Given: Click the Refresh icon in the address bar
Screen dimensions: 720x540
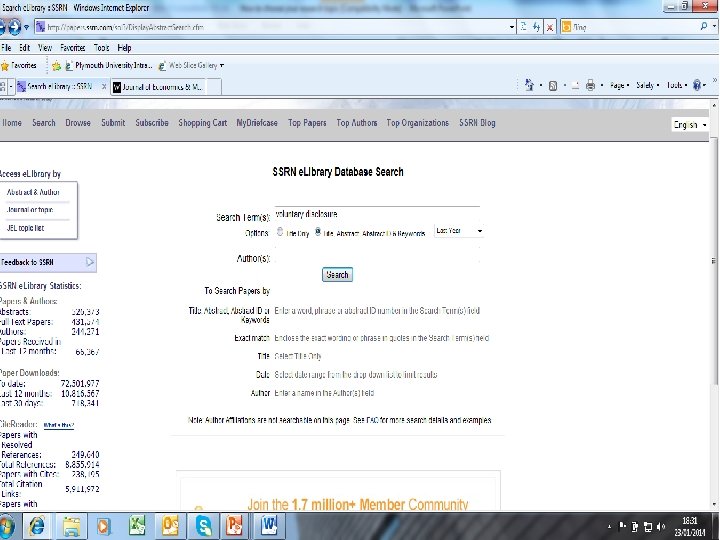Looking at the screenshot, I should pyautogui.click(x=536, y=27).
